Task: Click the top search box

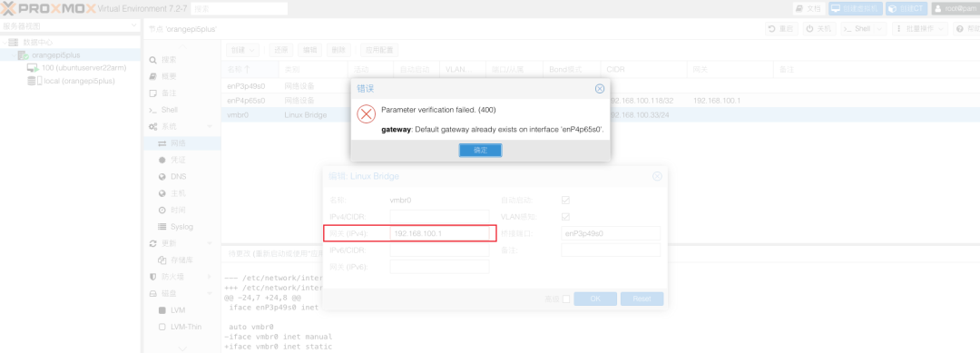Action: pyautogui.click(x=239, y=9)
